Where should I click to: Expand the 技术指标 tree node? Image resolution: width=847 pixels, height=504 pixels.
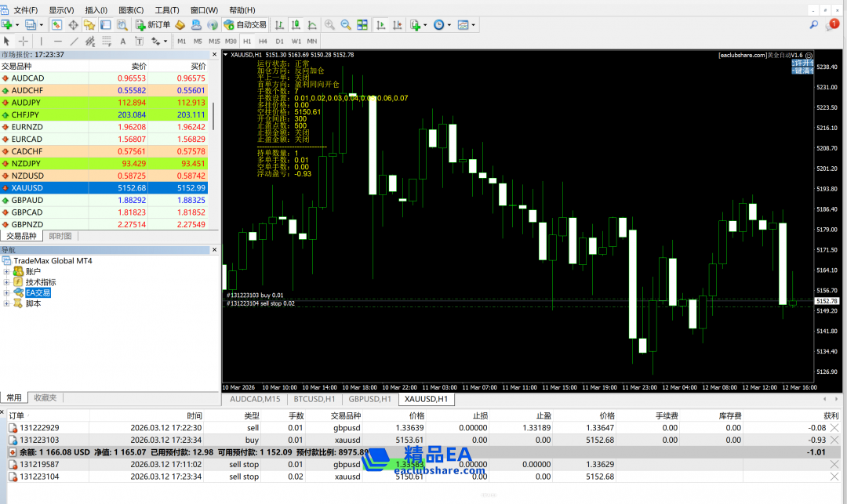point(7,282)
